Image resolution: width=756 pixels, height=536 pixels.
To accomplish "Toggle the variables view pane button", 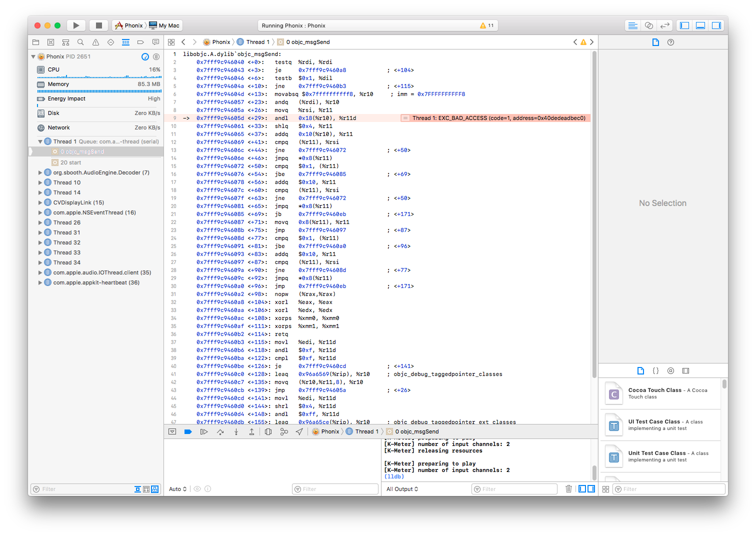I will pyautogui.click(x=582, y=489).
